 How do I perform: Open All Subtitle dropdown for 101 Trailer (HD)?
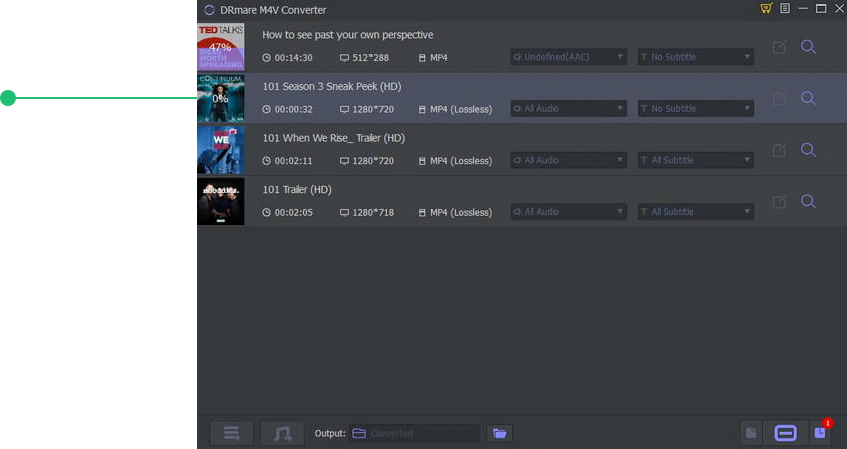click(696, 212)
